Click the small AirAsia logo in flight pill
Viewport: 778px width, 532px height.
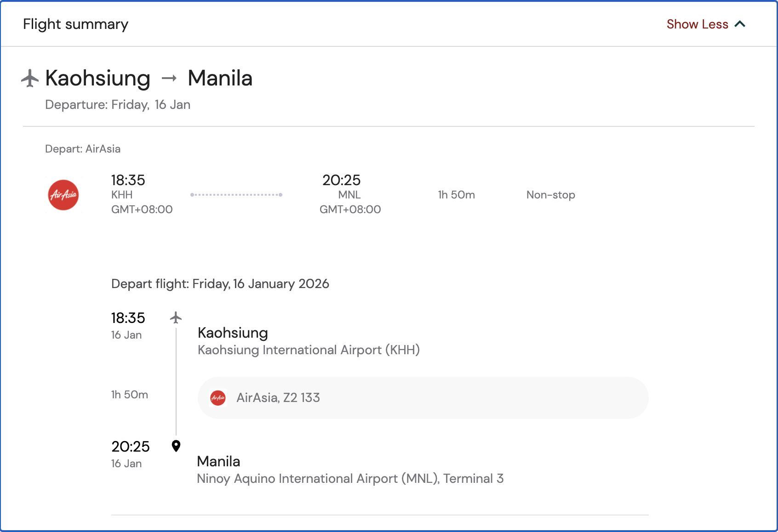coord(218,398)
